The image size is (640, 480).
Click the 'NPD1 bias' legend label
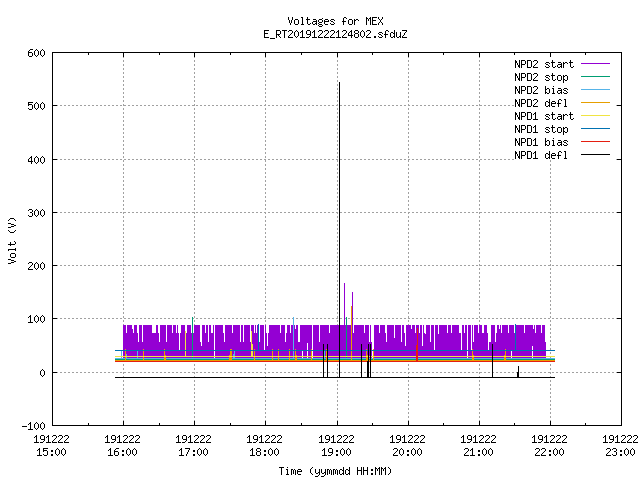tap(541, 142)
